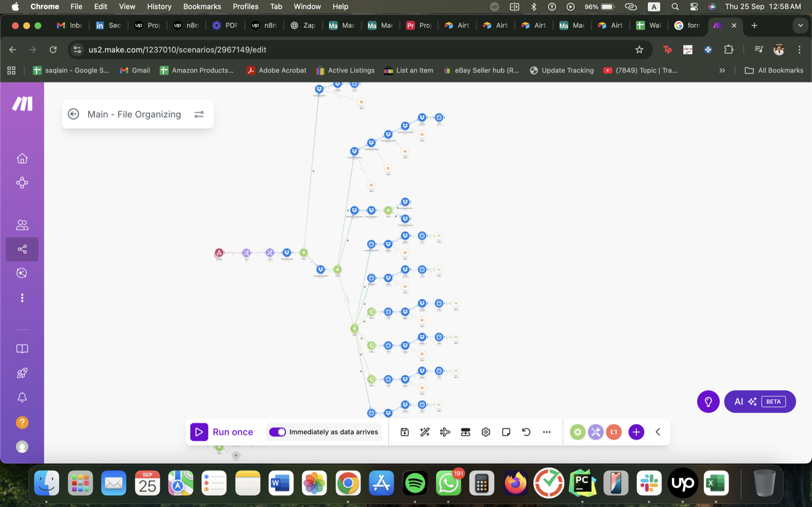
Task: Open the documentation book icon in sidebar
Action: (x=22, y=349)
